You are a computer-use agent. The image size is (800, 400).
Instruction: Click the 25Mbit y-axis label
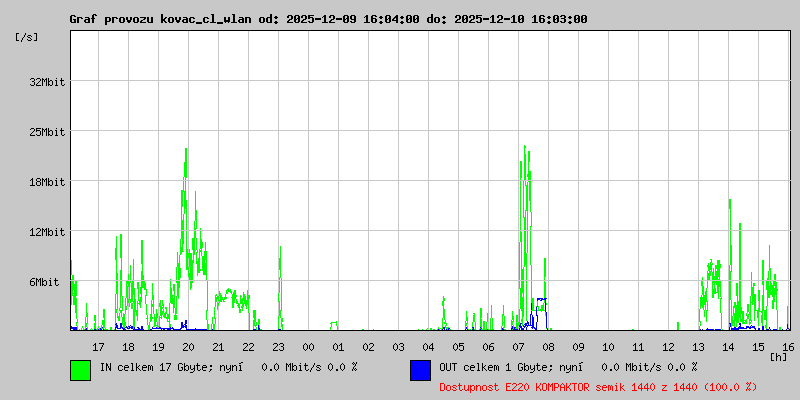(47, 132)
